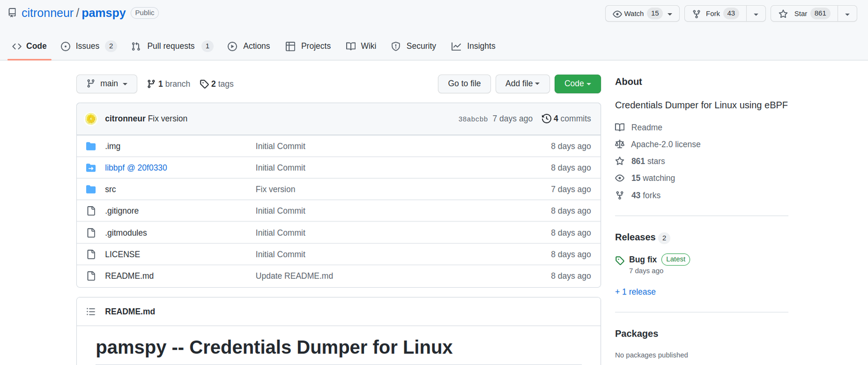Click the Bug fix release tag icon
868x365 pixels.
tap(620, 260)
